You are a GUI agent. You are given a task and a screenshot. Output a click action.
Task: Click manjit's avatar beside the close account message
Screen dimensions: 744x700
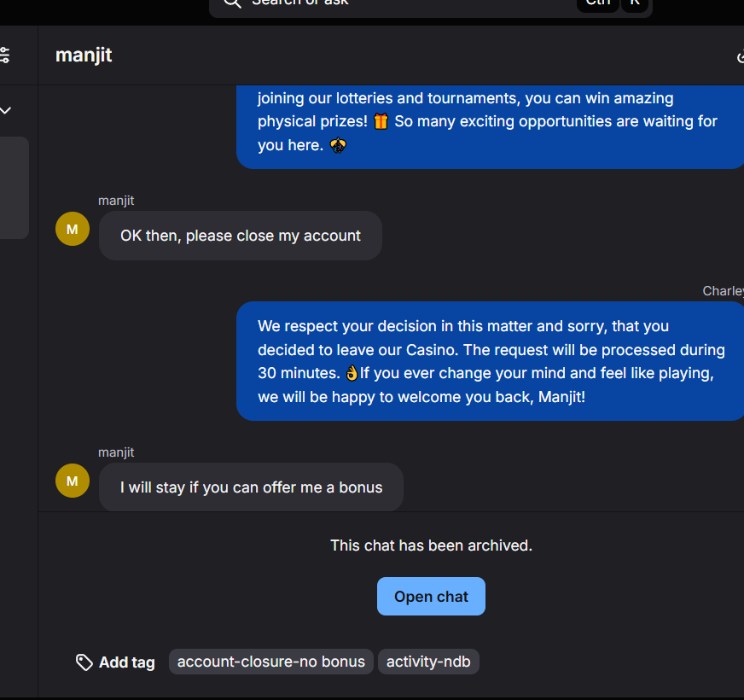(x=72, y=229)
